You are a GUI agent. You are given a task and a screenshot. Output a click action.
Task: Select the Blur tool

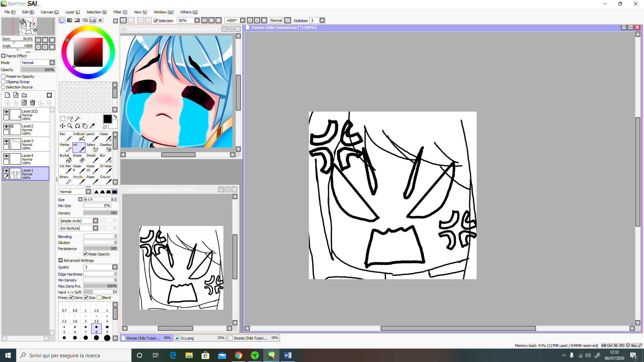(x=106, y=158)
